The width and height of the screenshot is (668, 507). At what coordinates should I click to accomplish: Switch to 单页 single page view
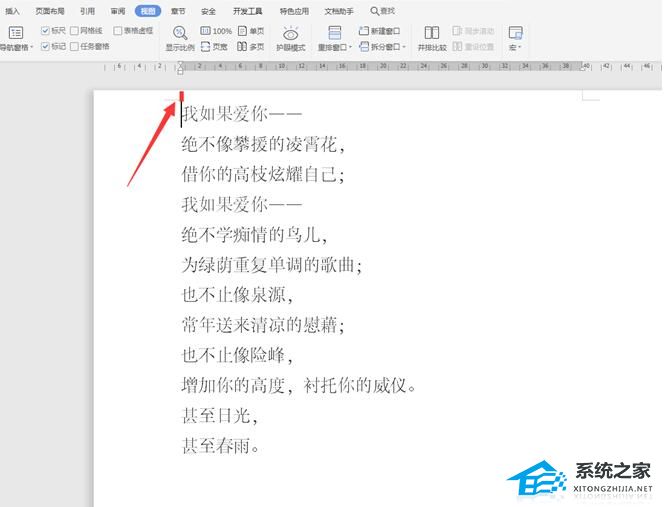tap(251, 31)
